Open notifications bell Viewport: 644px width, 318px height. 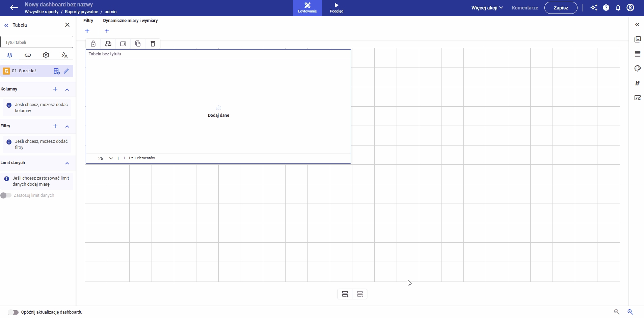[618, 8]
